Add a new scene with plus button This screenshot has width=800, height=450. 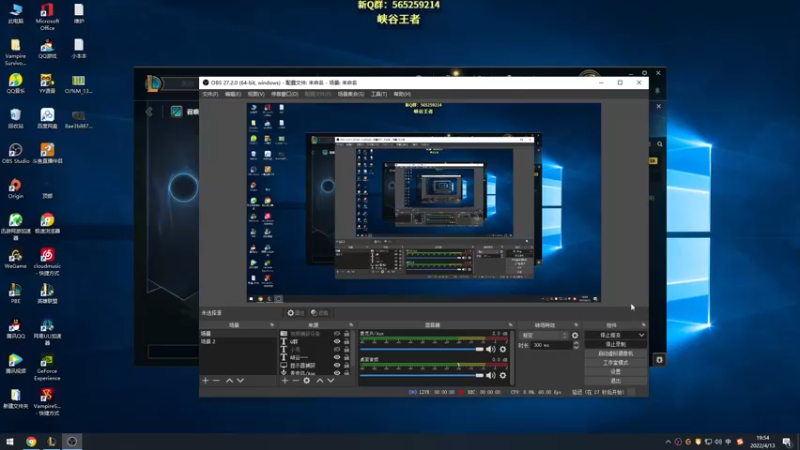point(205,381)
